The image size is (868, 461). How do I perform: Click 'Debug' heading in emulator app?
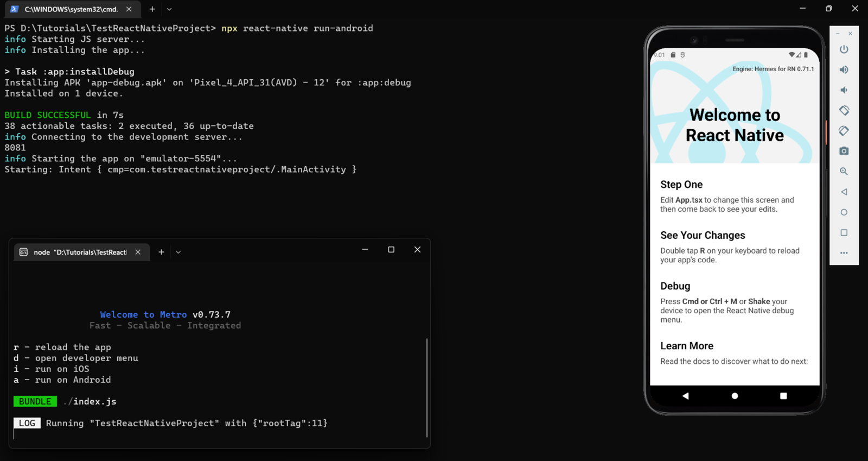pyautogui.click(x=675, y=286)
